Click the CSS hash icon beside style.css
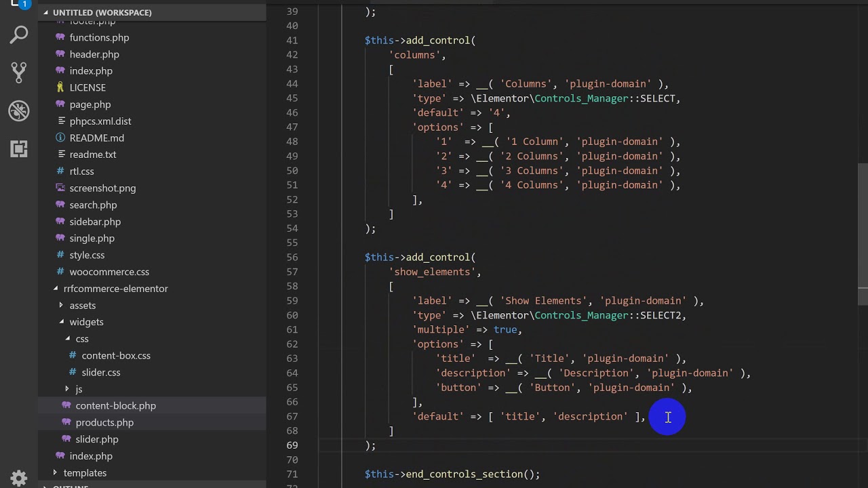 pos(60,255)
